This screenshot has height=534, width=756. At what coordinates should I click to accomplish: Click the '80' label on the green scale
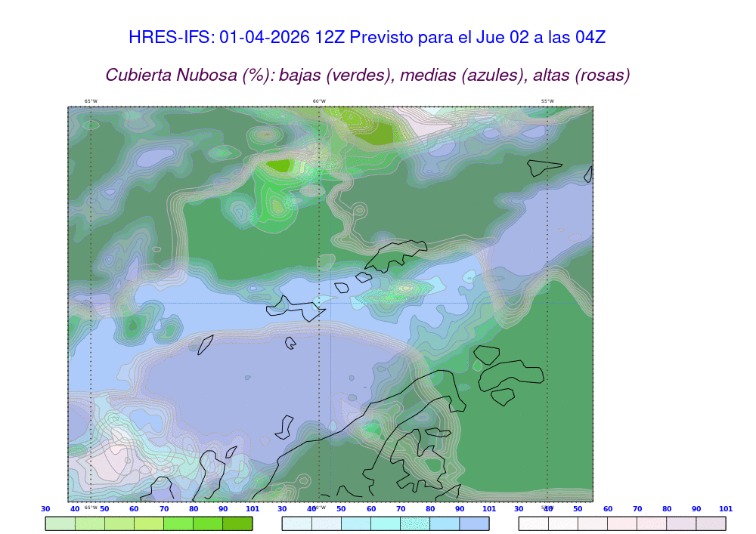pos(194,509)
